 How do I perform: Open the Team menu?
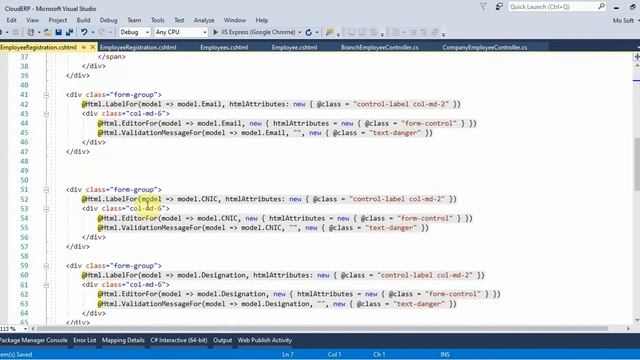[x=134, y=20]
